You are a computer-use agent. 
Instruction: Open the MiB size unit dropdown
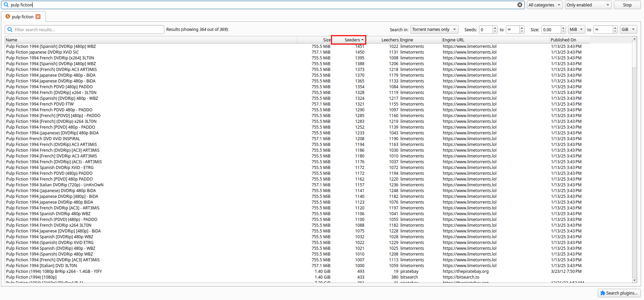(x=576, y=30)
